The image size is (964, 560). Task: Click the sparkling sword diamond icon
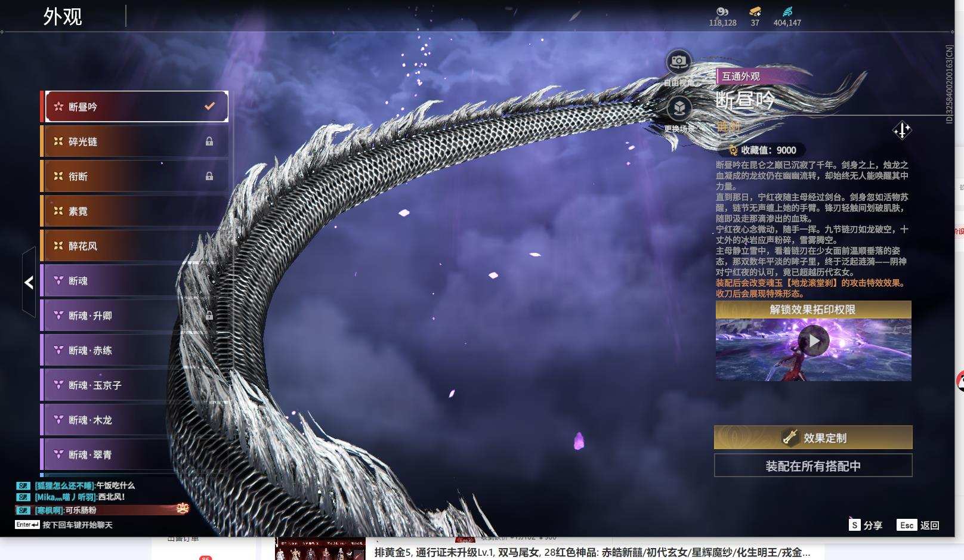pyautogui.click(x=902, y=130)
